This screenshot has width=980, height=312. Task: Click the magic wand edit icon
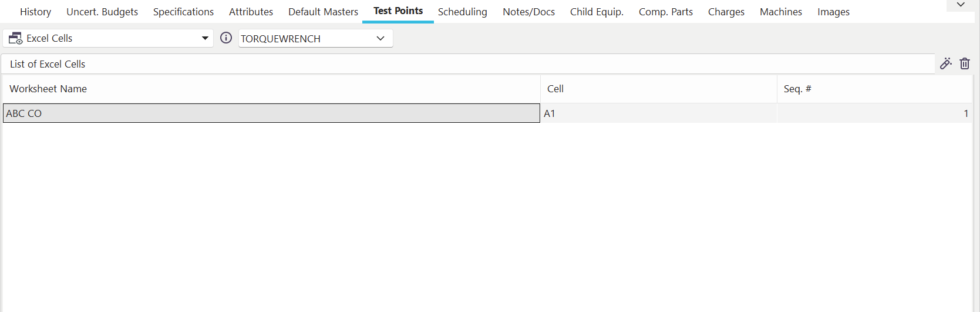(x=945, y=64)
